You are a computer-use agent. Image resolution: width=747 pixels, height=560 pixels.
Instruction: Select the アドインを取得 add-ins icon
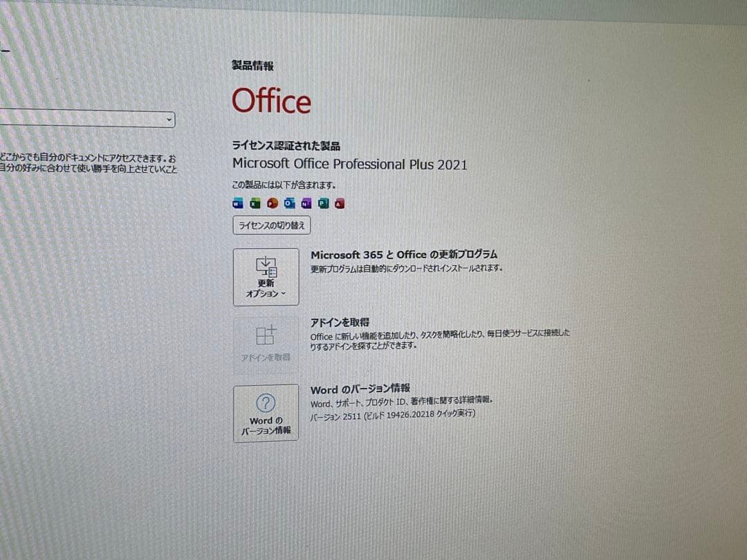coord(266,335)
